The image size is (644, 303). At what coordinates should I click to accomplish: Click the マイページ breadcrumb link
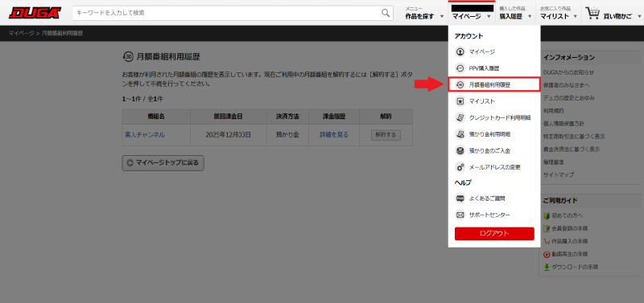tap(22, 33)
